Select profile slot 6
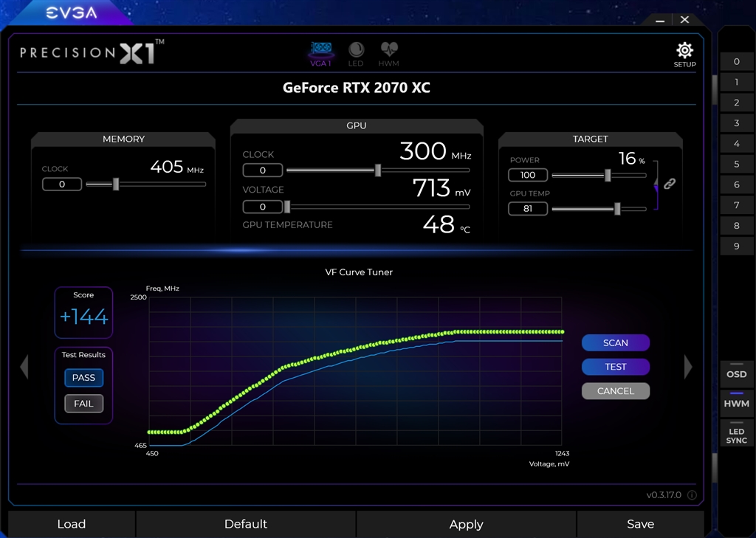The height and width of the screenshot is (538, 756). tap(736, 184)
